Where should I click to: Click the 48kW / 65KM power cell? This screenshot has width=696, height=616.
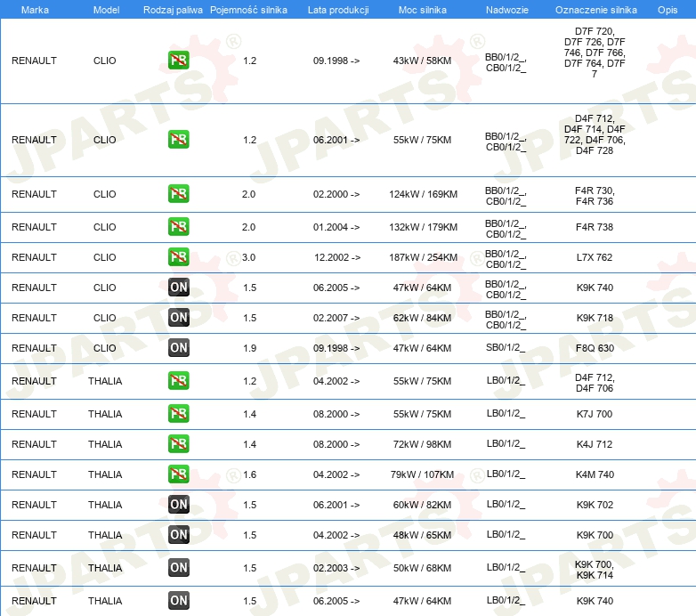click(422, 535)
